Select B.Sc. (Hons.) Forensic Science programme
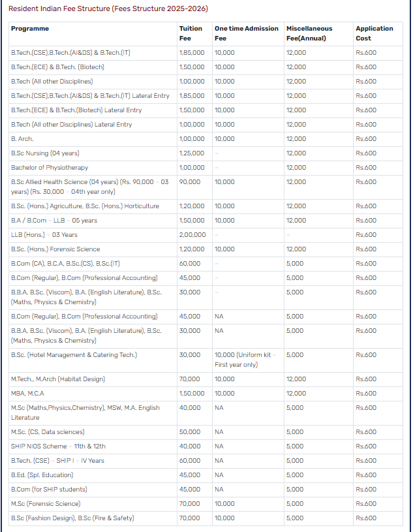The image size is (413, 532). (x=55, y=249)
